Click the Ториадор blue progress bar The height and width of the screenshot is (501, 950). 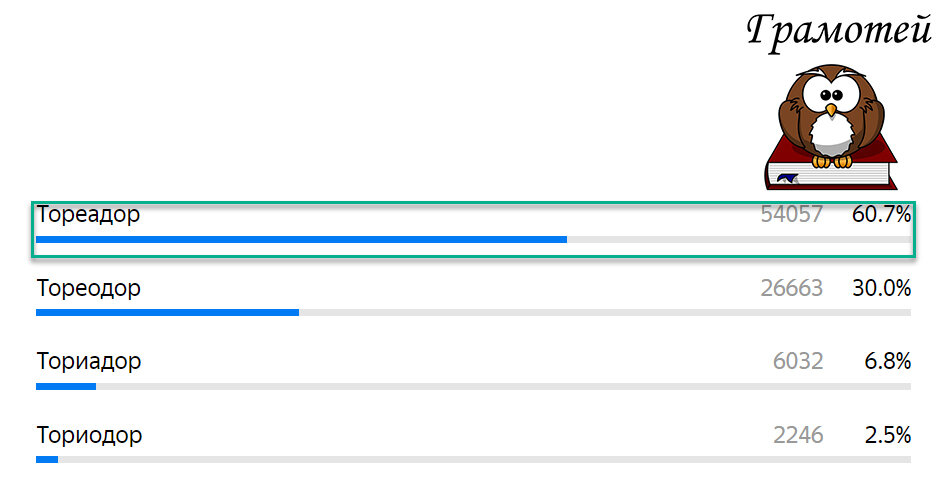65,387
